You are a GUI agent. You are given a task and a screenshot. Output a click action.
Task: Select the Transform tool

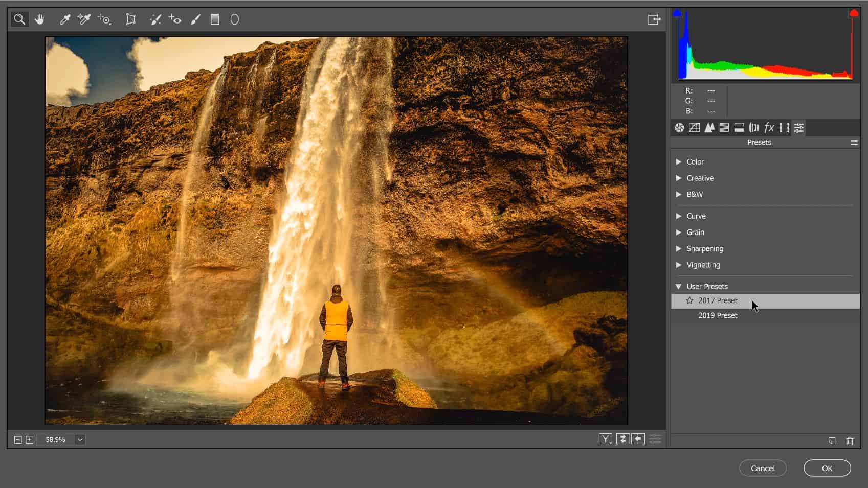coord(131,19)
